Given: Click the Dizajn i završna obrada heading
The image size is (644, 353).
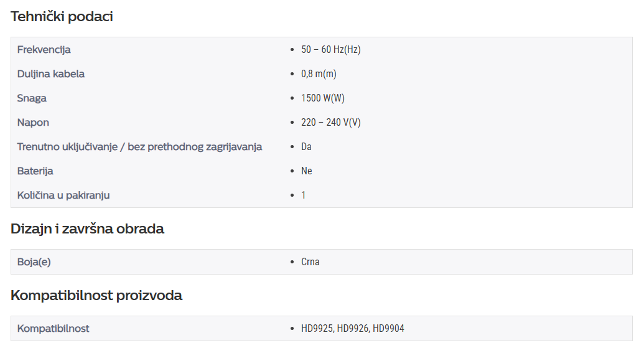Looking at the screenshot, I should click(87, 228).
